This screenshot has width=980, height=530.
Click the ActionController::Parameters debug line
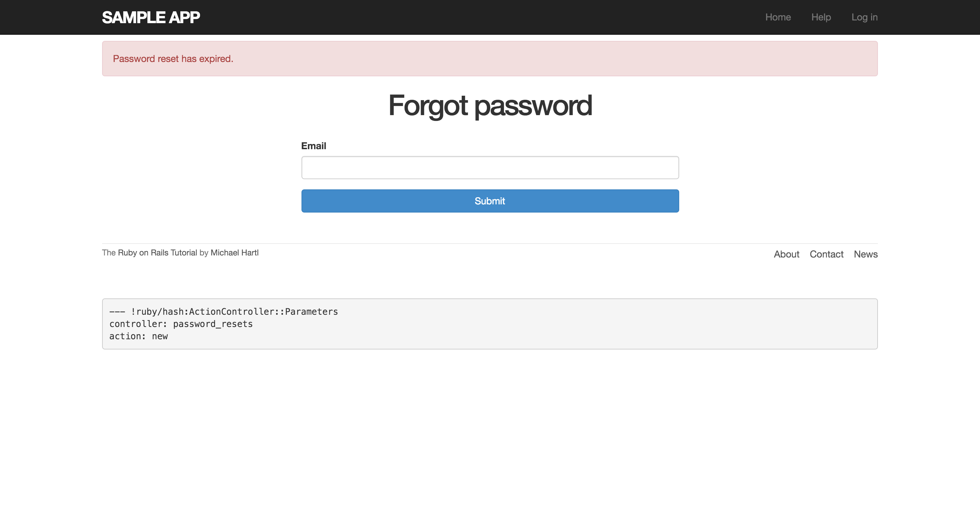223,312
